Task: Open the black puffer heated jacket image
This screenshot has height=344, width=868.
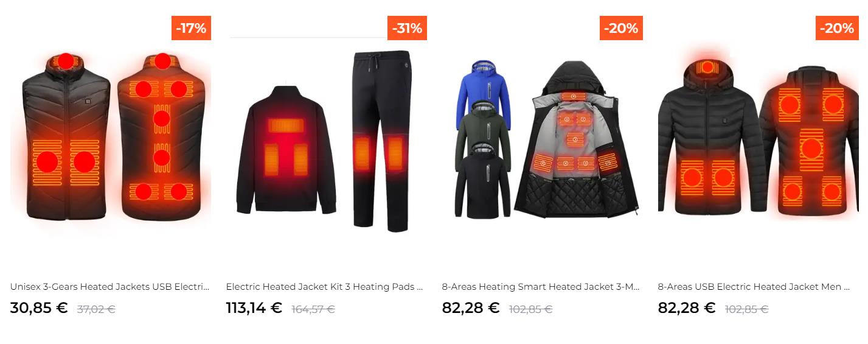Action: pos(759,138)
